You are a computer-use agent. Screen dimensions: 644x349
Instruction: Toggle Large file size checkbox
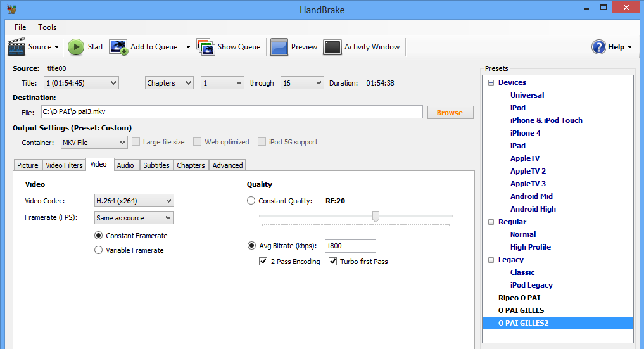(x=136, y=142)
